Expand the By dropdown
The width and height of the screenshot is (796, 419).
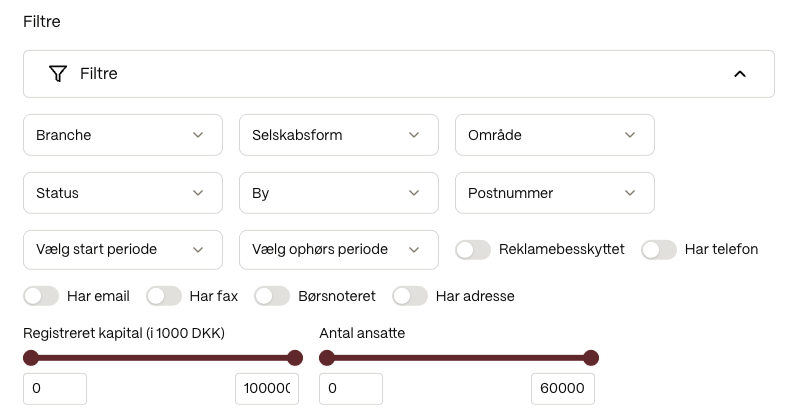338,193
